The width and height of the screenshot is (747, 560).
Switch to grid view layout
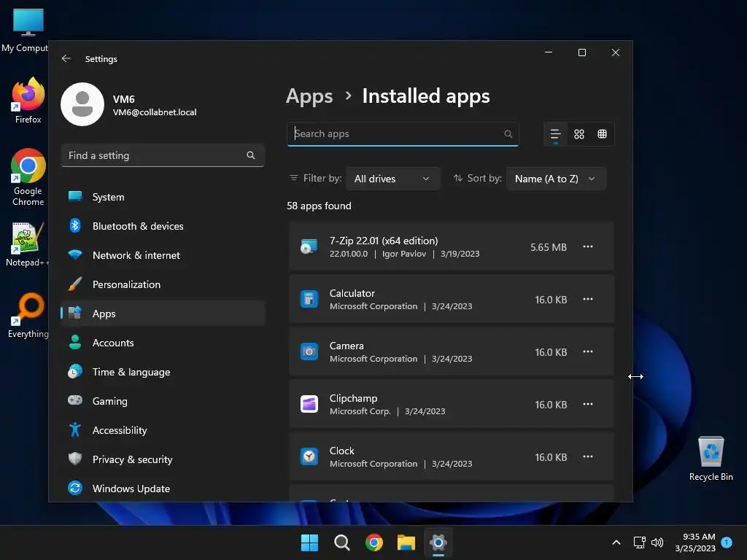(x=578, y=134)
